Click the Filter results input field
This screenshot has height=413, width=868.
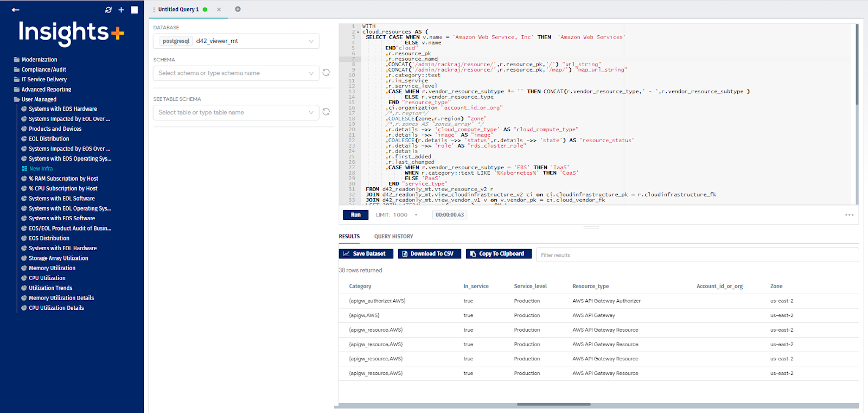[697, 255]
